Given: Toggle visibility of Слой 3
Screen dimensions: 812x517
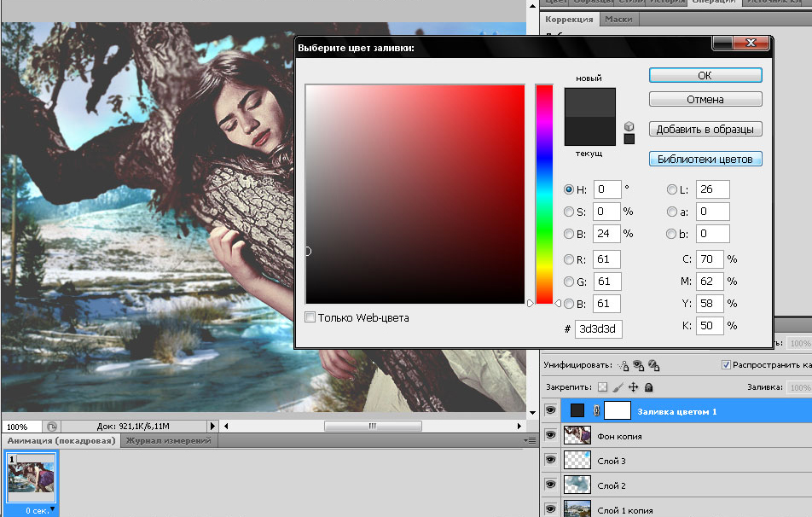Looking at the screenshot, I should tap(550, 460).
